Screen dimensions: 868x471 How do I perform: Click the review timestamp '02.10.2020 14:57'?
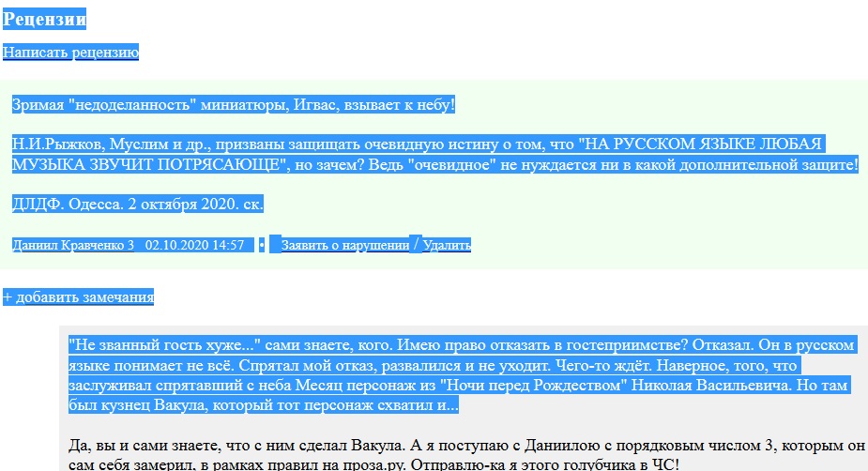tap(194, 245)
